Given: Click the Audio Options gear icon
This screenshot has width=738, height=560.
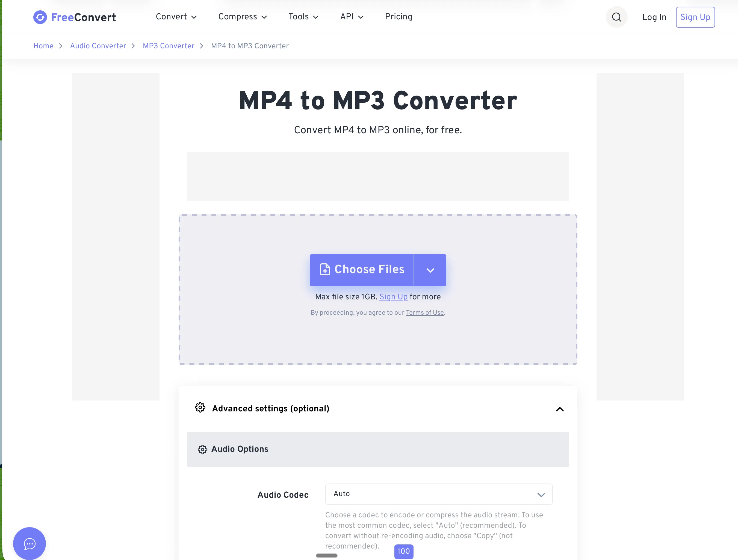Looking at the screenshot, I should tap(202, 450).
